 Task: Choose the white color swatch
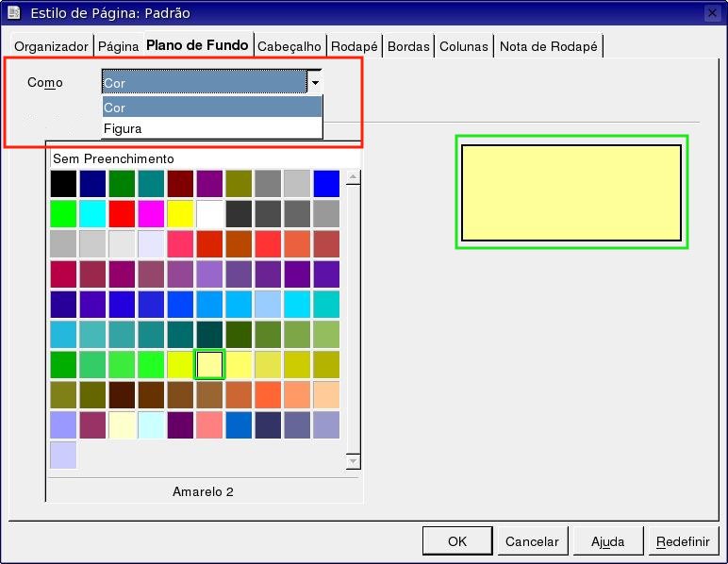pyautogui.click(x=209, y=213)
